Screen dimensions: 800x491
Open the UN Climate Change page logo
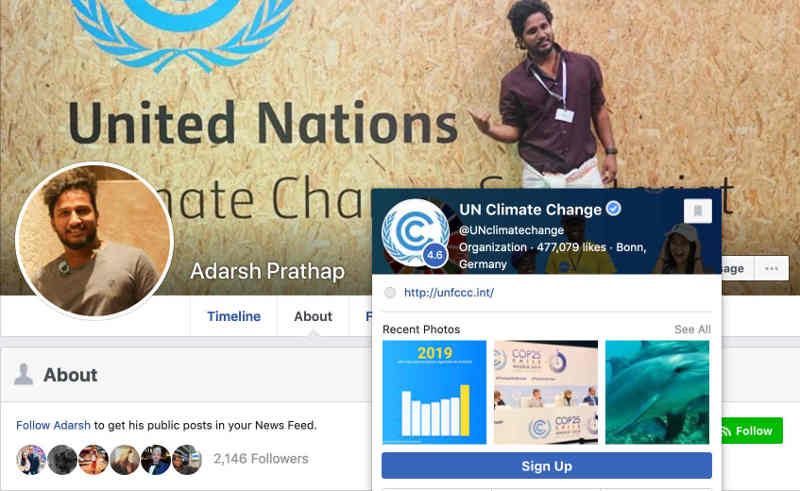click(x=416, y=233)
